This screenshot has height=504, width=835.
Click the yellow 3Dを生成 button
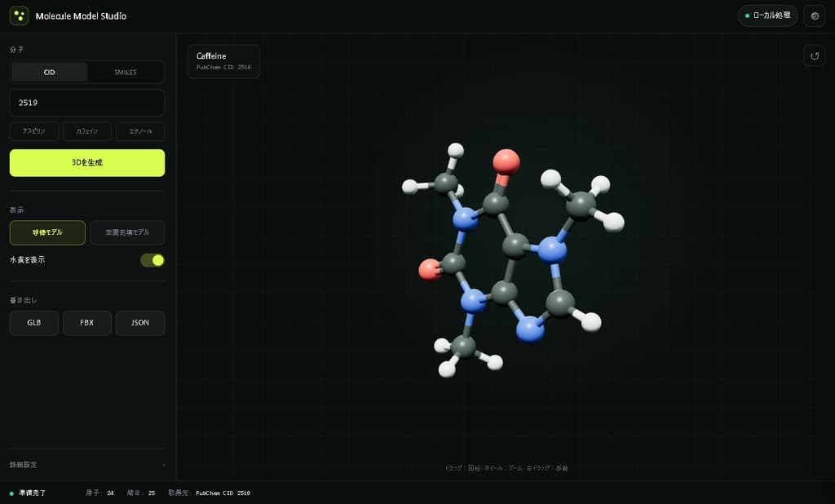(86, 162)
